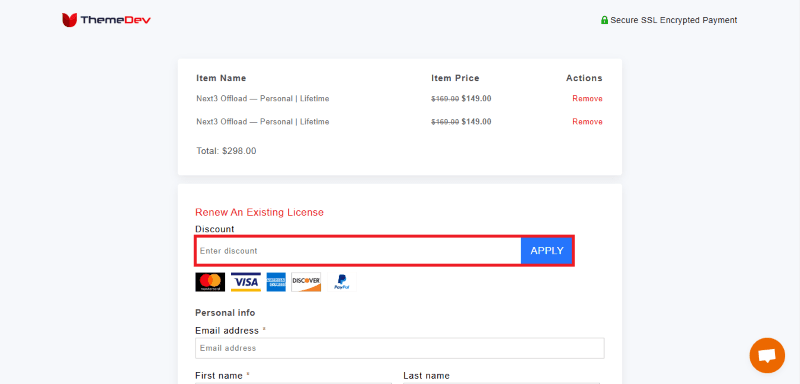Click the Discount label
Viewport: 800px width, 384px height.
[x=215, y=229]
